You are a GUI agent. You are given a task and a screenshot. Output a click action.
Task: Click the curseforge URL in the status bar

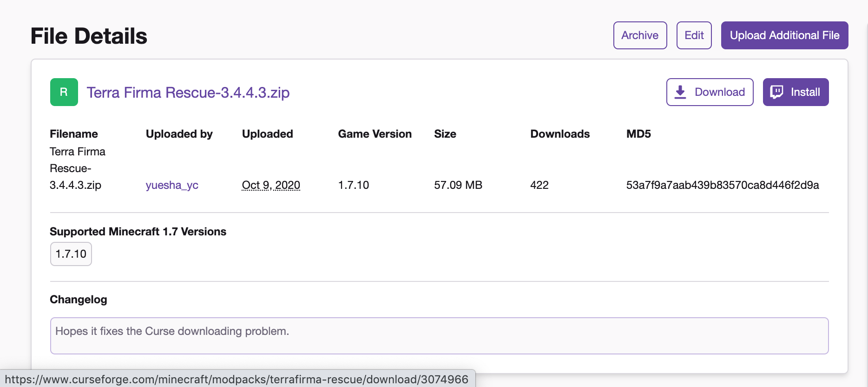237,379
